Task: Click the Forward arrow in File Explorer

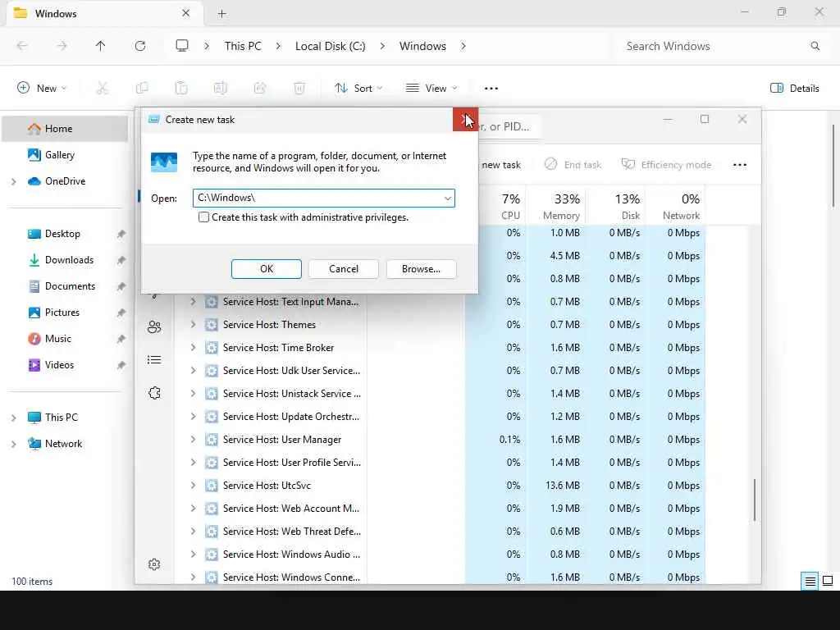Action: (62, 46)
